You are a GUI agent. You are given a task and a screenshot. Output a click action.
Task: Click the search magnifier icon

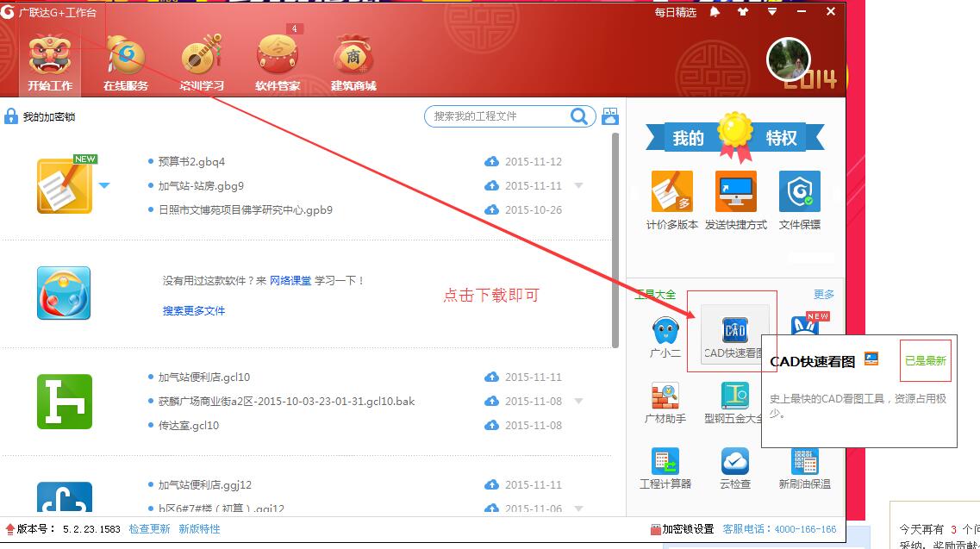579,116
